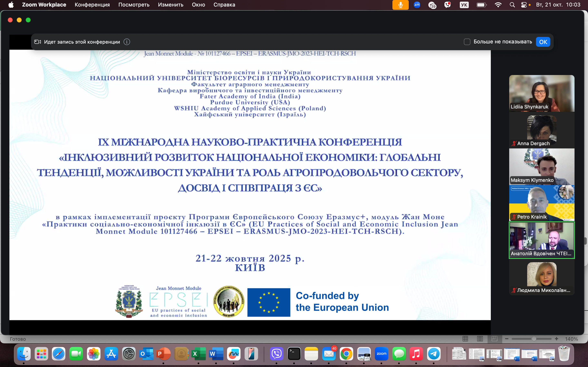The image size is (588, 367).
Task: Open PowerPoint from the Dock
Action: point(163,354)
